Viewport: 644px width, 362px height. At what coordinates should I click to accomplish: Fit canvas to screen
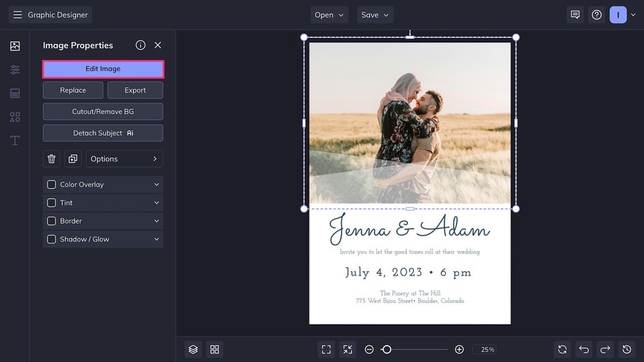326,349
